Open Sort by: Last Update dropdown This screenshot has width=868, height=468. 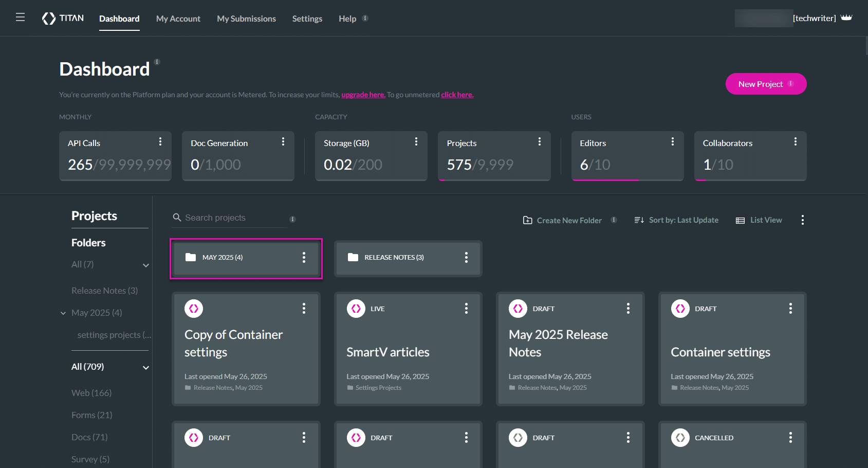[676, 220]
